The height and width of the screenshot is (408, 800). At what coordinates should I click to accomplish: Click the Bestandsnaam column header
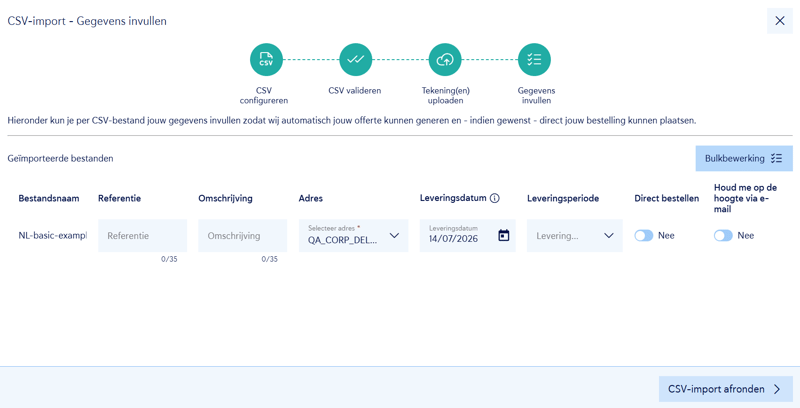tap(49, 198)
